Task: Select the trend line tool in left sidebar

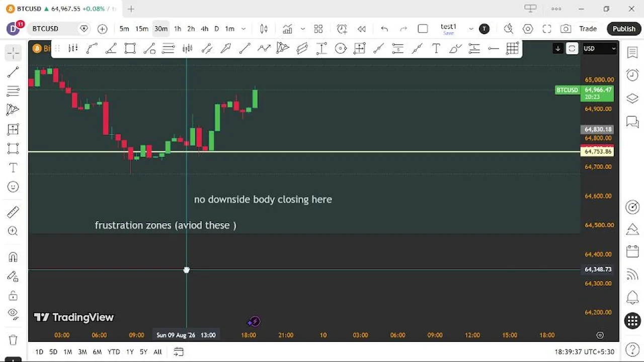Action: pos(13,72)
